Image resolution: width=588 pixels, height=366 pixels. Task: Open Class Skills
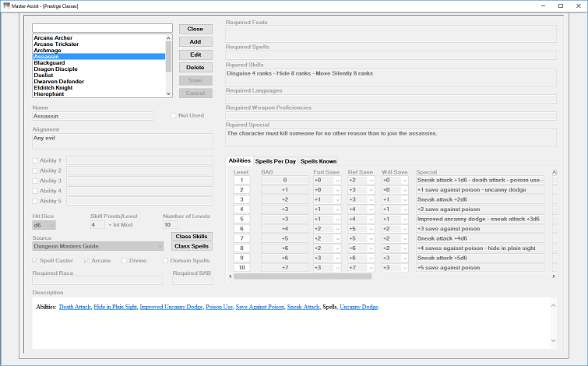coord(192,236)
